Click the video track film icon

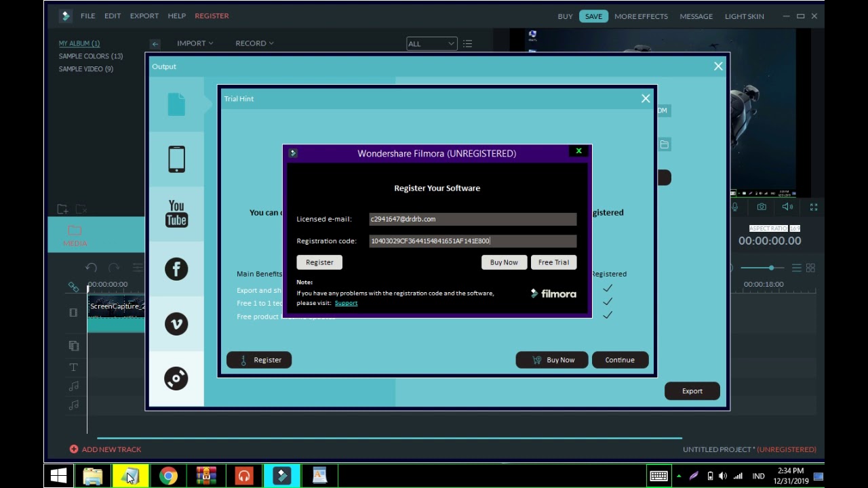pos(73,312)
